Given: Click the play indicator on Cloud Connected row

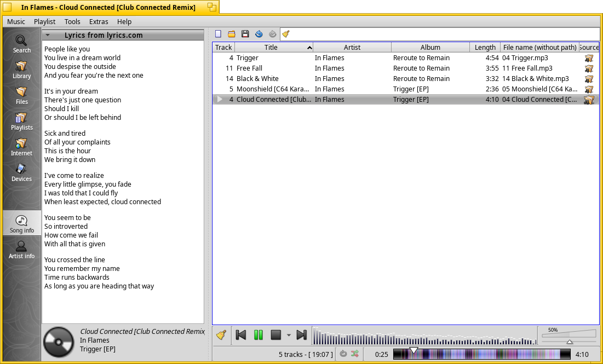Looking at the screenshot, I should 220,100.
